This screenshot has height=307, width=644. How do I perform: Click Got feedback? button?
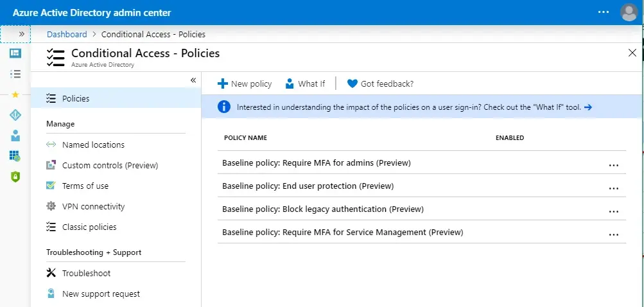coord(380,84)
